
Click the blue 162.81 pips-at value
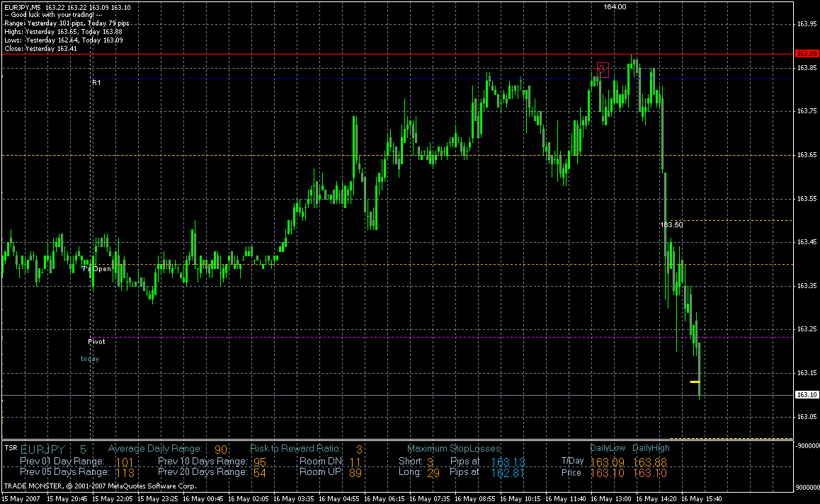coord(508,473)
